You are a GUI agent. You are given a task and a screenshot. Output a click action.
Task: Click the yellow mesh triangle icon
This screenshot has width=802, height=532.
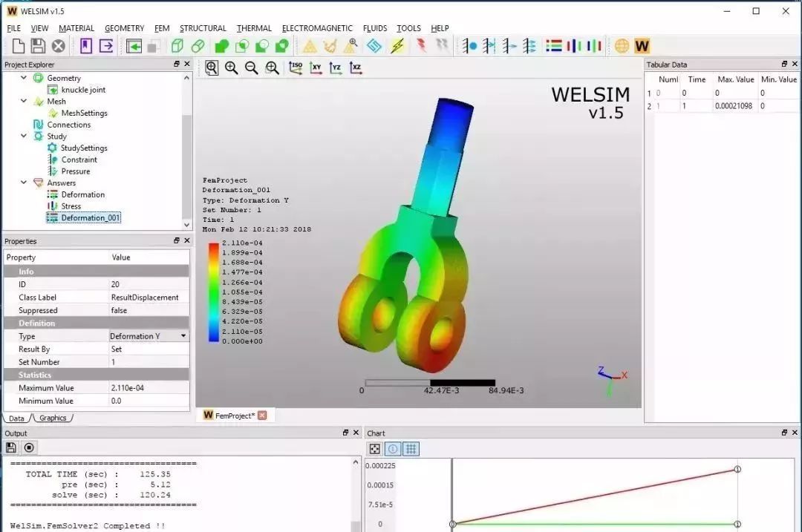coord(310,47)
